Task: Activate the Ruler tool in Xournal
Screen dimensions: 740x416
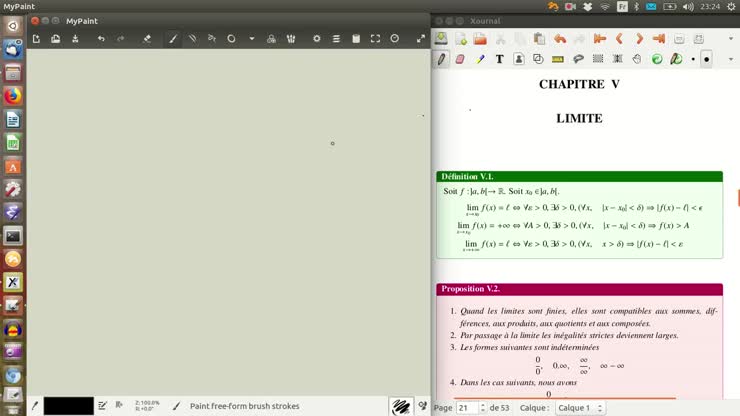Action: 558,59
